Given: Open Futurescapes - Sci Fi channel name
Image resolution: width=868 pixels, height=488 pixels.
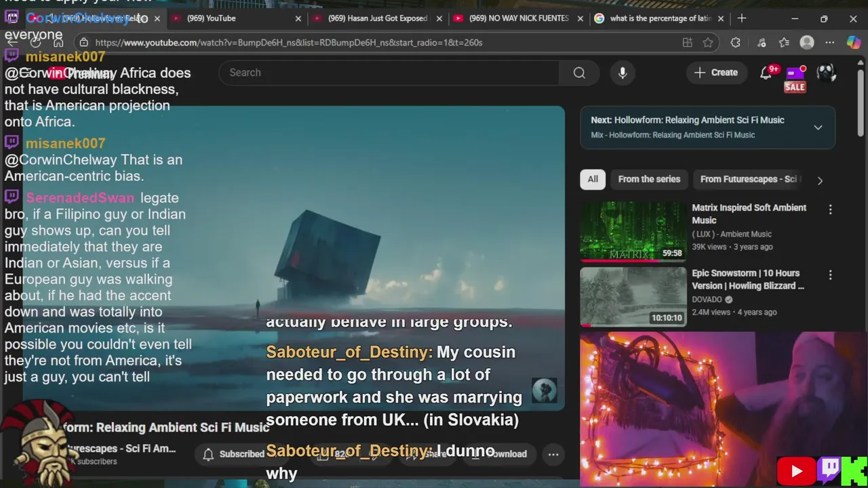Looking at the screenshot, I should (x=121, y=449).
